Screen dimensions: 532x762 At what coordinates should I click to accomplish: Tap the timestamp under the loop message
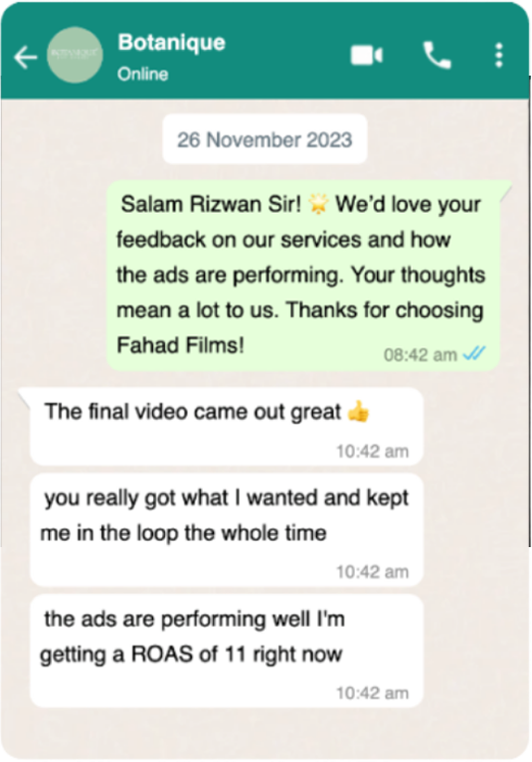click(373, 572)
